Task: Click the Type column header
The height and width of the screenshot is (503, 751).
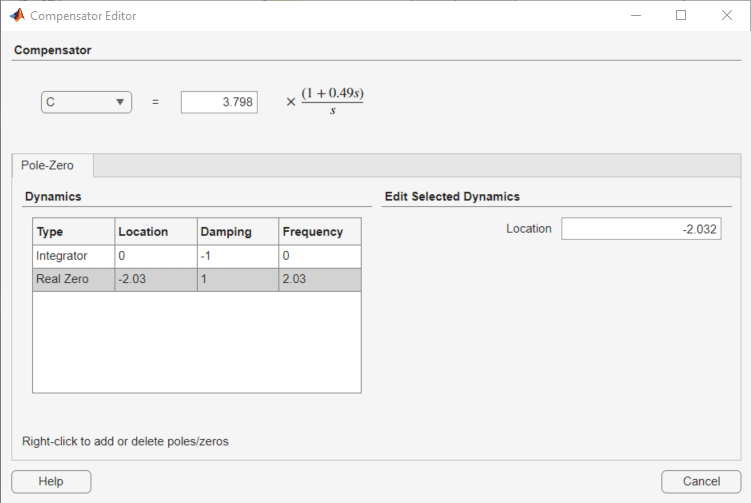Action: (74, 232)
